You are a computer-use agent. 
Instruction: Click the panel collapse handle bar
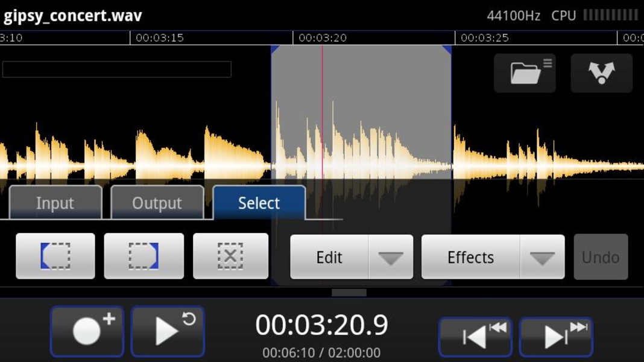349,293
